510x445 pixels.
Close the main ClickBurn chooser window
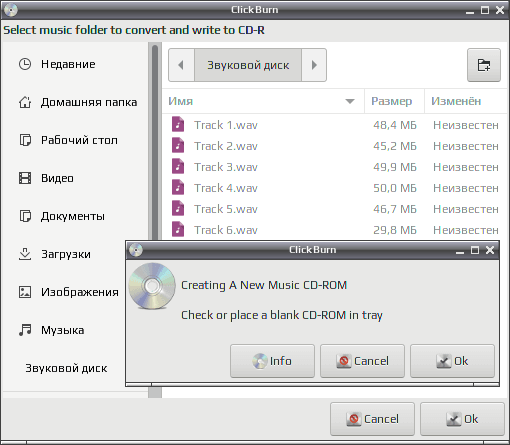(500, 10)
